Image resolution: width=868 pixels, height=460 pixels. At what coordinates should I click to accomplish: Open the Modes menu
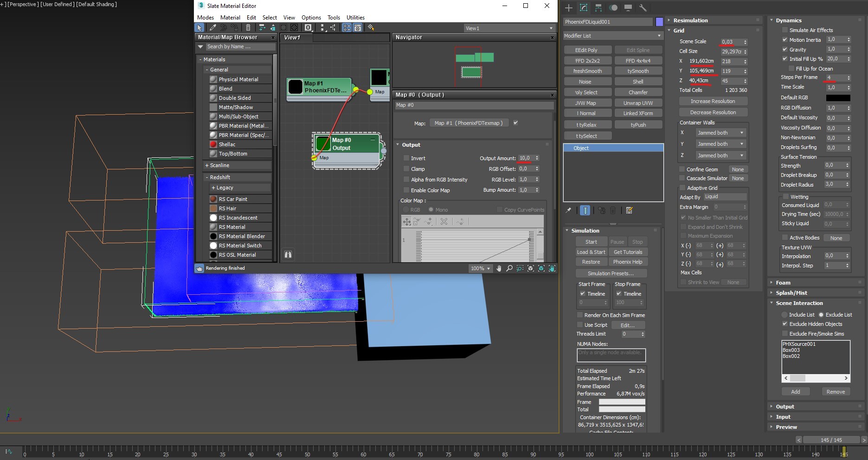tap(206, 18)
